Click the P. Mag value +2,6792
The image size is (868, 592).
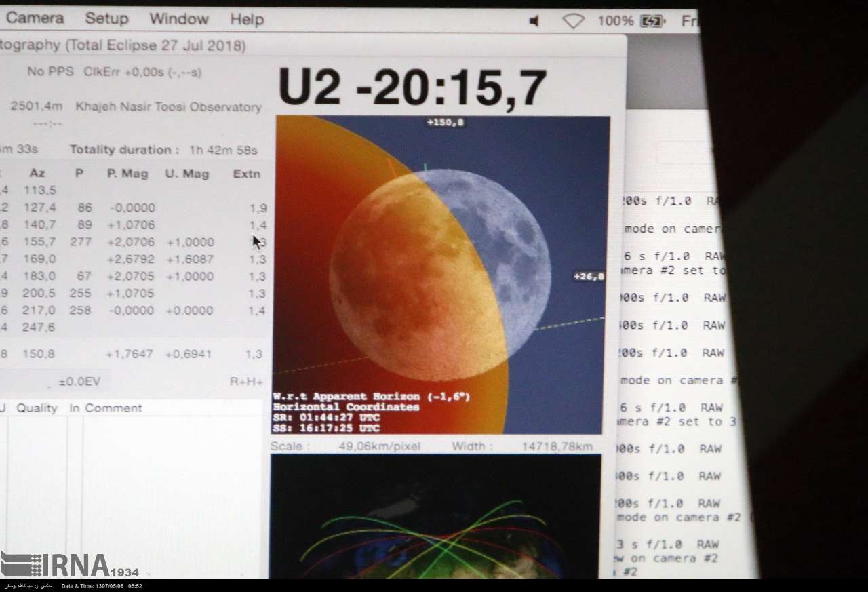click(131, 259)
